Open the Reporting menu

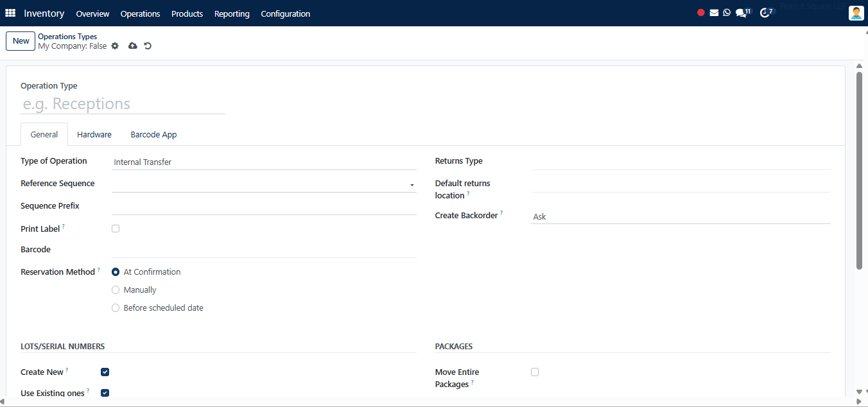[232, 13]
